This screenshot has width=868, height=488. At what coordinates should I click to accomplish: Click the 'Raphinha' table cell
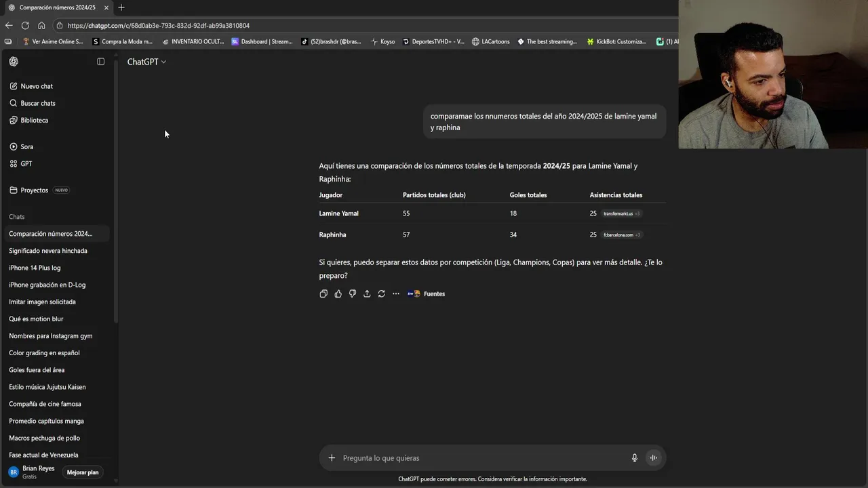click(x=333, y=235)
